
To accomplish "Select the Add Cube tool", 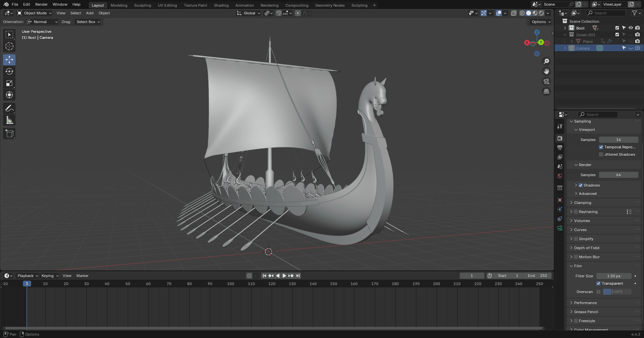I will tap(9, 134).
